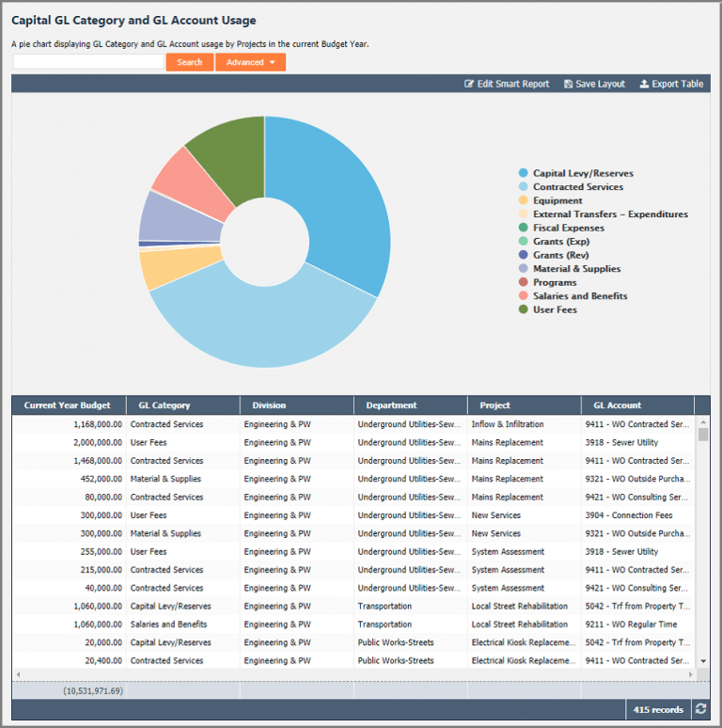
Task: Click the Save Layout disk icon
Action: [x=569, y=85]
